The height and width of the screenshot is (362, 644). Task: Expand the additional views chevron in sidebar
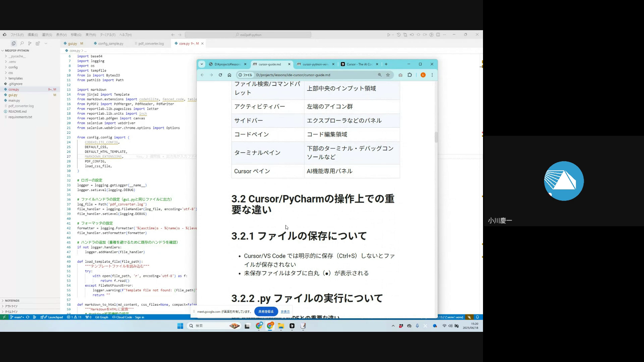(46, 43)
